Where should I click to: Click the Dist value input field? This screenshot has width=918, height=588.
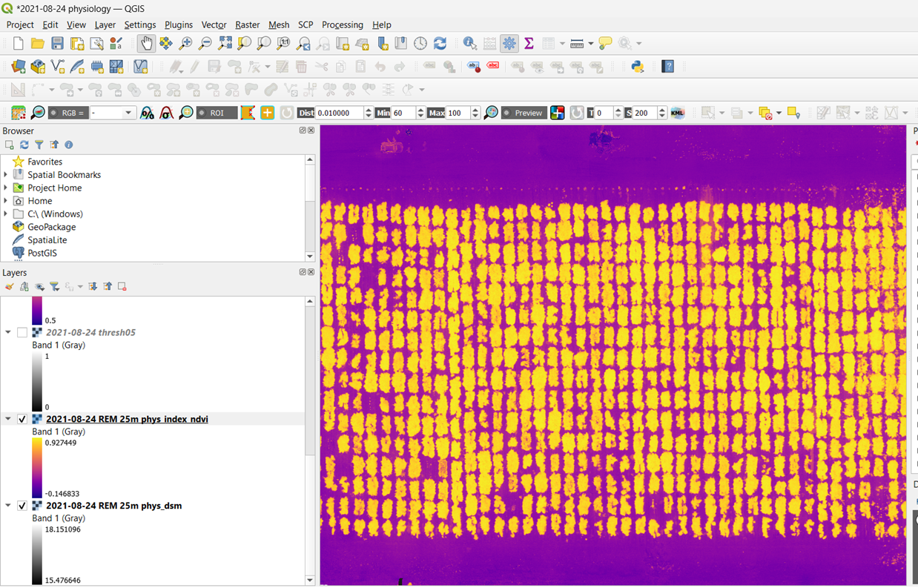340,113
